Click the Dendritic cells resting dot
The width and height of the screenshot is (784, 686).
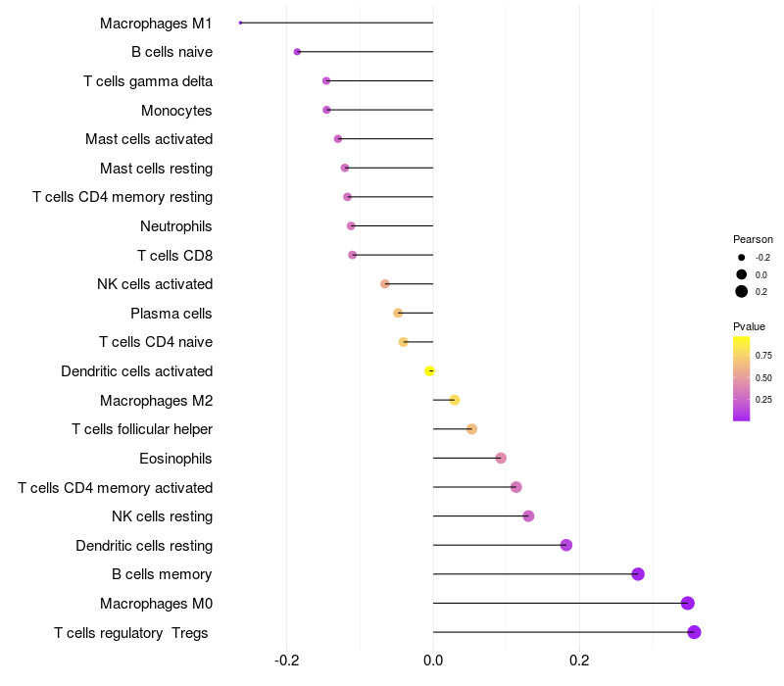(565, 545)
